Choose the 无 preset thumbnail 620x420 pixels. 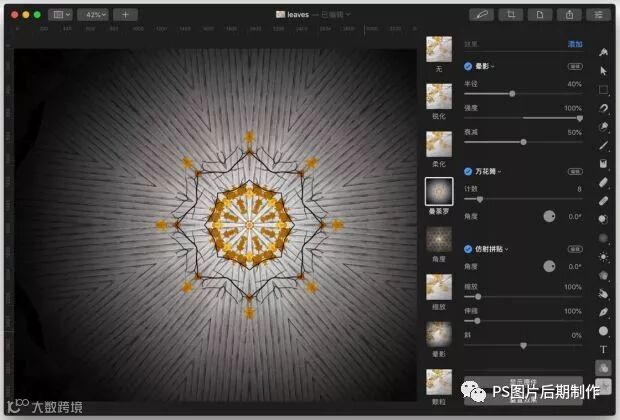[439, 49]
